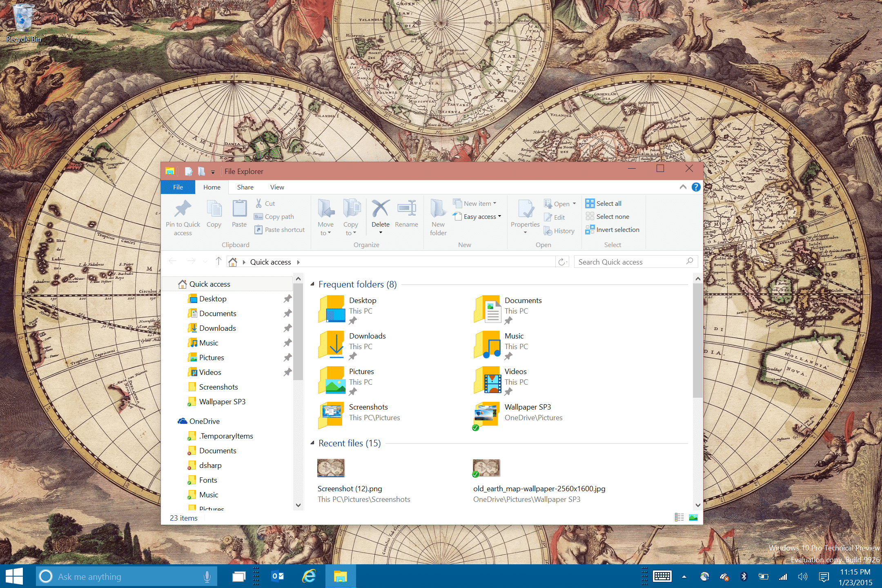Click the Paste clipboard icon
The height and width of the screenshot is (588, 882).
tap(239, 208)
